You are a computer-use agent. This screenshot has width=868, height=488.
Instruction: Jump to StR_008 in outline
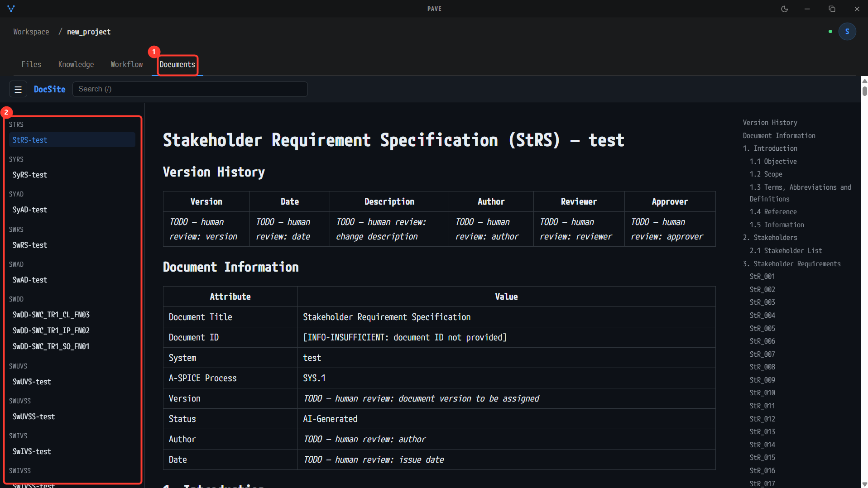(762, 367)
